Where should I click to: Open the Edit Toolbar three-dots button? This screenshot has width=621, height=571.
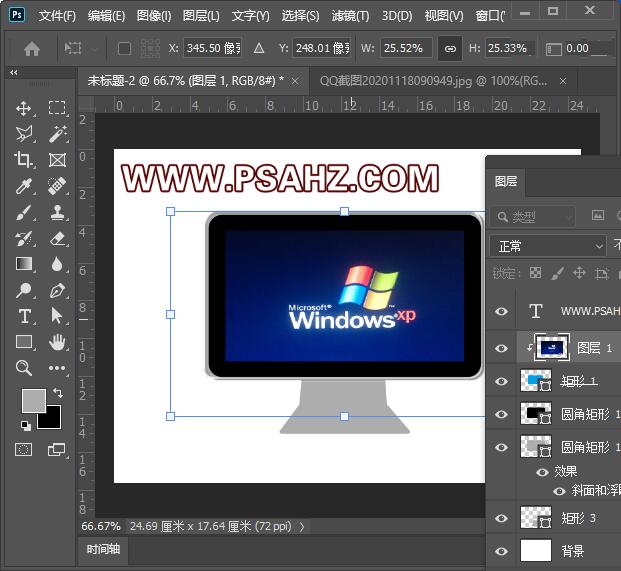(57, 368)
